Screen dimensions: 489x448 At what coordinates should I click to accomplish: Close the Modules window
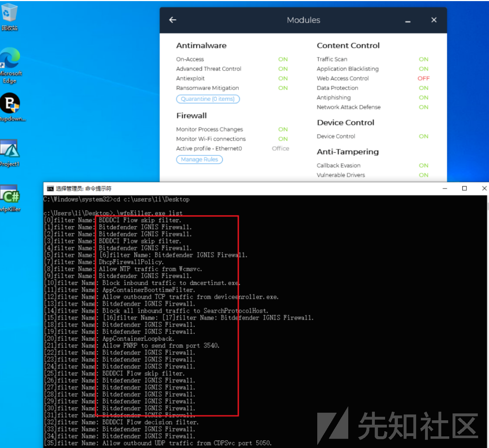coord(434,20)
